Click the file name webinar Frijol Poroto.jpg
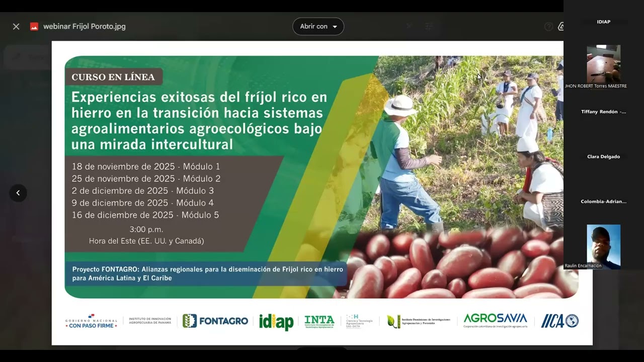The width and height of the screenshot is (644, 362). pyautogui.click(x=85, y=27)
